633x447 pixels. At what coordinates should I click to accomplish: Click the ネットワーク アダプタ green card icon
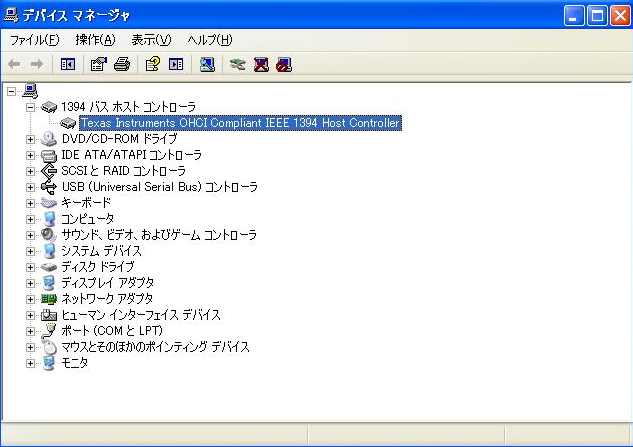(x=49, y=299)
